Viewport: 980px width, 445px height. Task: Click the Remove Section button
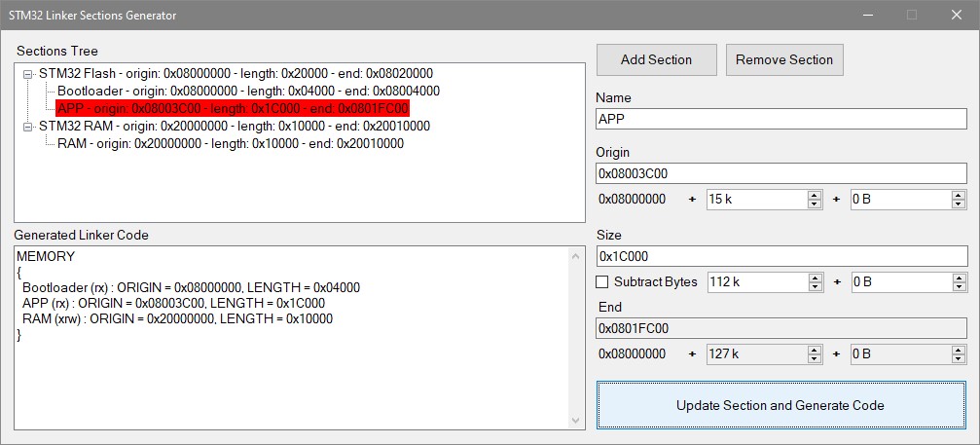point(784,60)
